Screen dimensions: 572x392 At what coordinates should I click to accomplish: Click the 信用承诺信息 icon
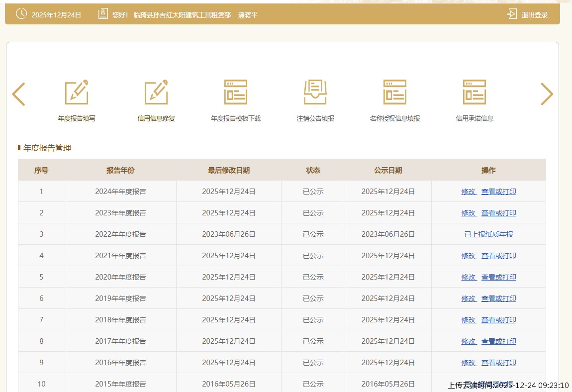[475, 93]
